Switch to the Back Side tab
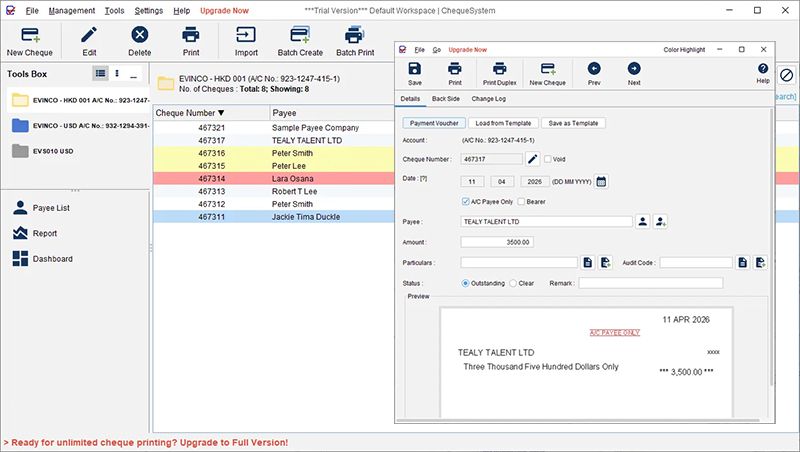This screenshot has width=800, height=452. coord(446,98)
